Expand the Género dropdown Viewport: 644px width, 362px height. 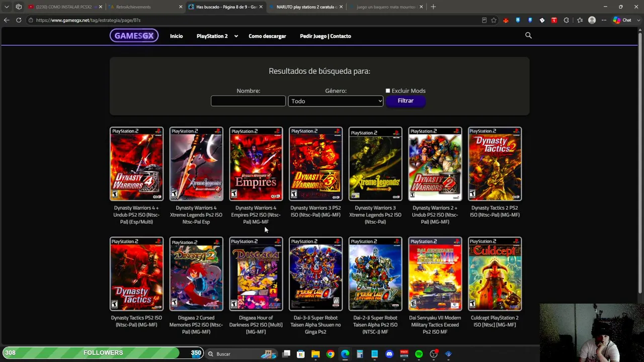click(x=336, y=101)
